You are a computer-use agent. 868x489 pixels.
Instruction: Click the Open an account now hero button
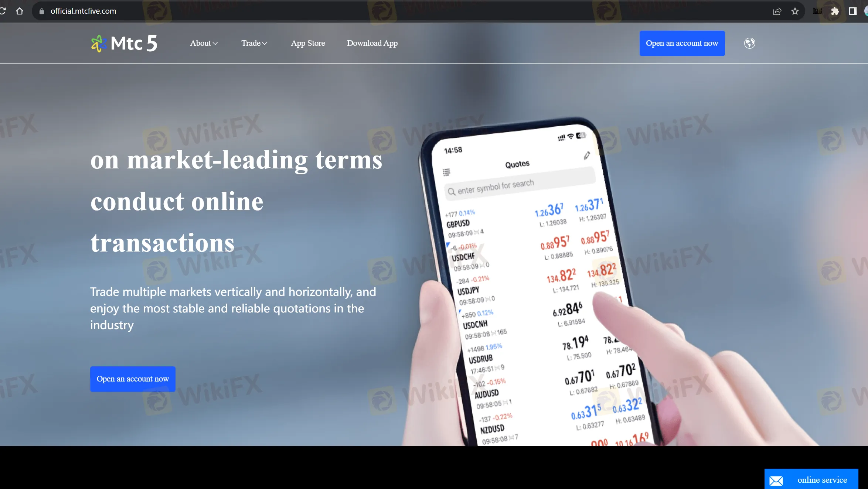point(132,379)
